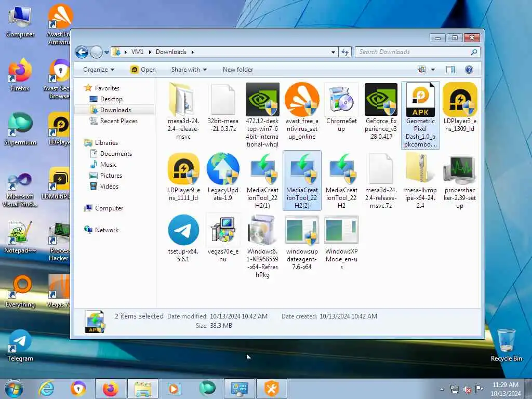Expand address bar previous locations dropdown
Image resolution: width=532 pixels, height=399 pixels.
point(333,52)
